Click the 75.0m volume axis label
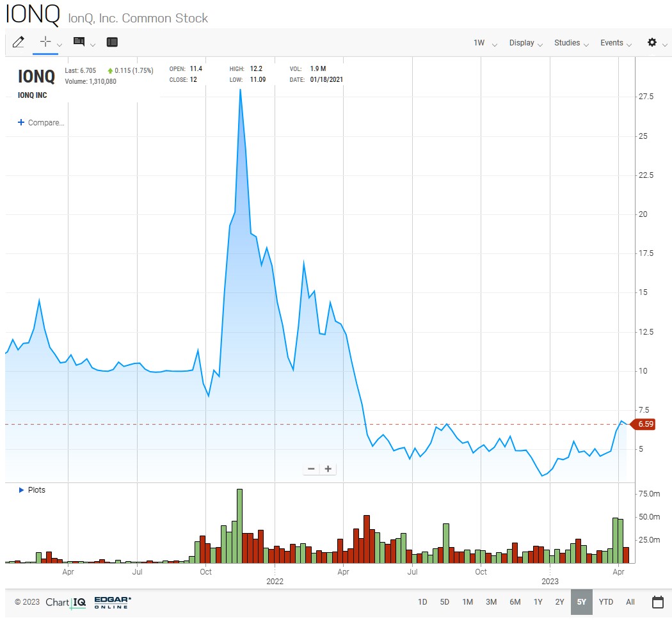This screenshot has width=672, height=620. 649,493
